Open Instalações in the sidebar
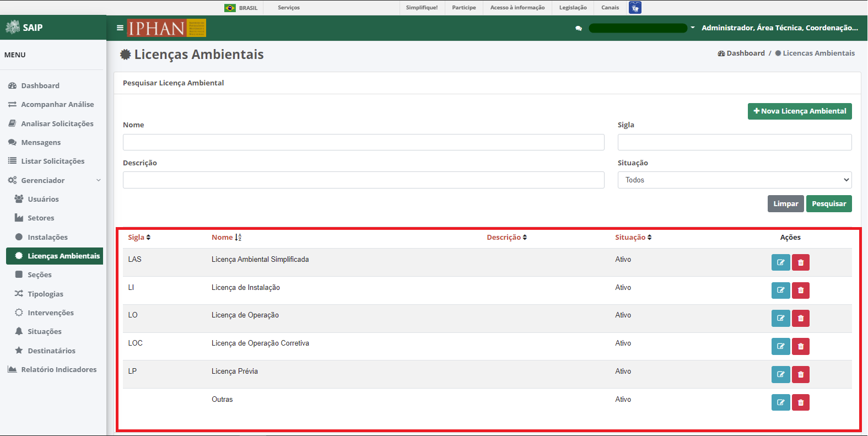 click(x=47, y=237)
